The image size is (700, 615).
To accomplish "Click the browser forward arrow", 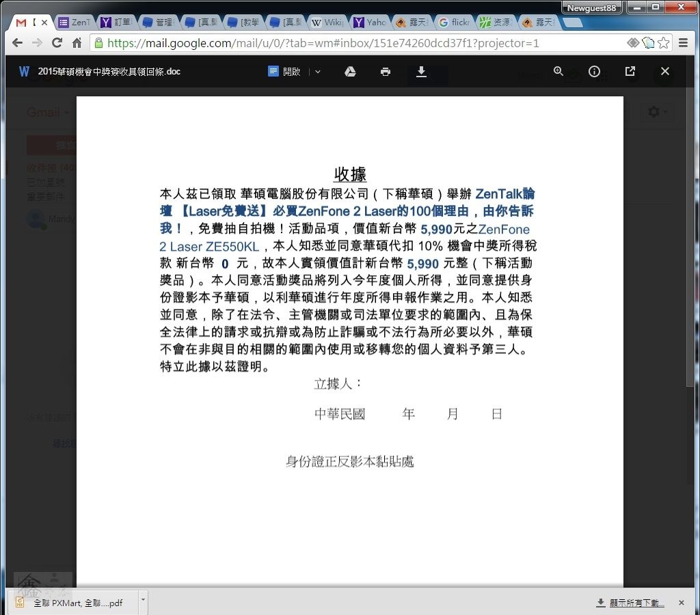I will click(x=37, y=43).
